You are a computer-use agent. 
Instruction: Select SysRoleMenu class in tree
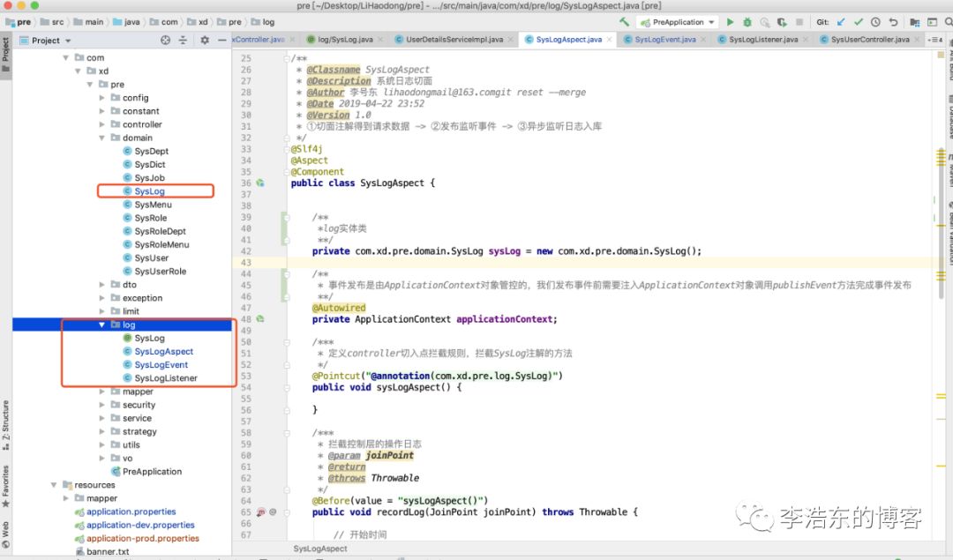tap(161, 245)
